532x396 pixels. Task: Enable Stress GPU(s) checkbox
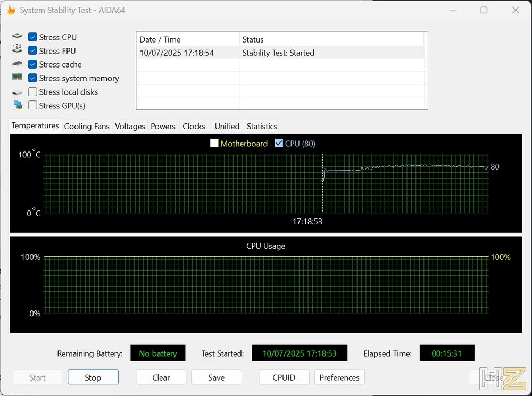(32, 105)
